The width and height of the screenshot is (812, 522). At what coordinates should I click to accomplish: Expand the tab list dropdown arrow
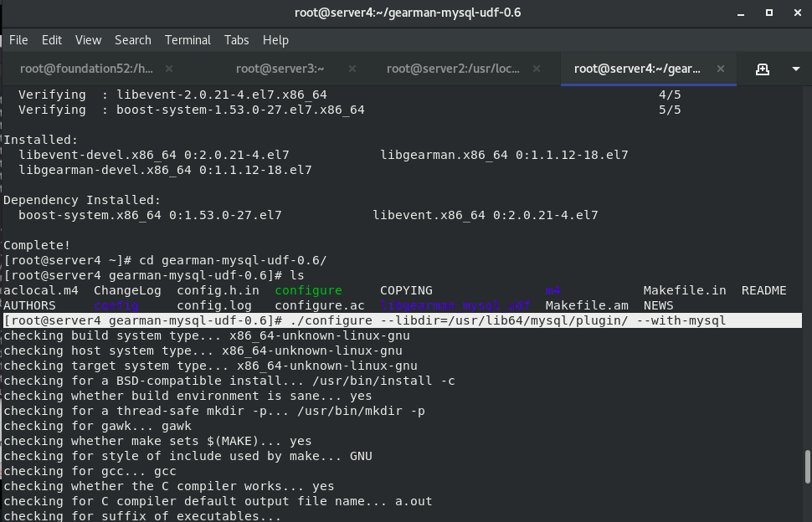click(796, 69)
